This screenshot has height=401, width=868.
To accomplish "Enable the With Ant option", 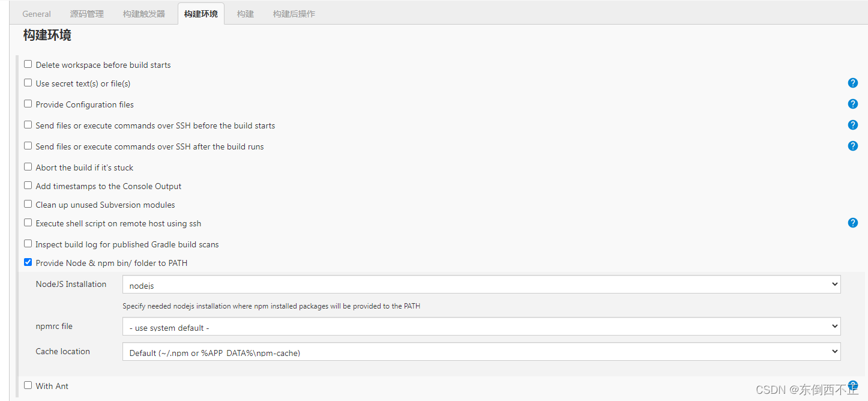I will click(28, 385).
